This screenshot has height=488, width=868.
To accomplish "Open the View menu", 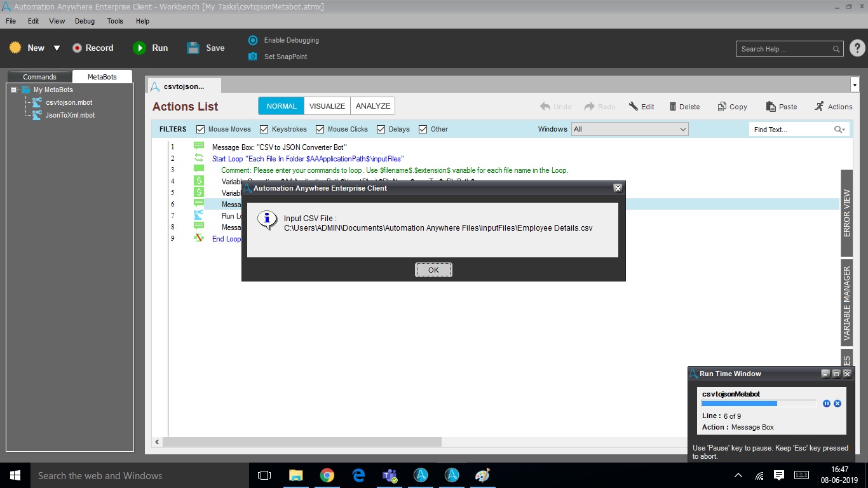I will [x=57, y=21].
